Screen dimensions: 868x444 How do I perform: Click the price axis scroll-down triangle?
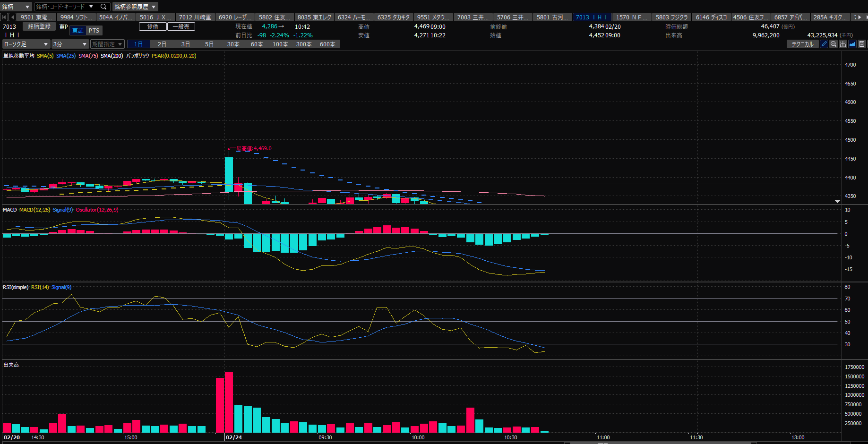pyautogui.click(x=837, y=201)
